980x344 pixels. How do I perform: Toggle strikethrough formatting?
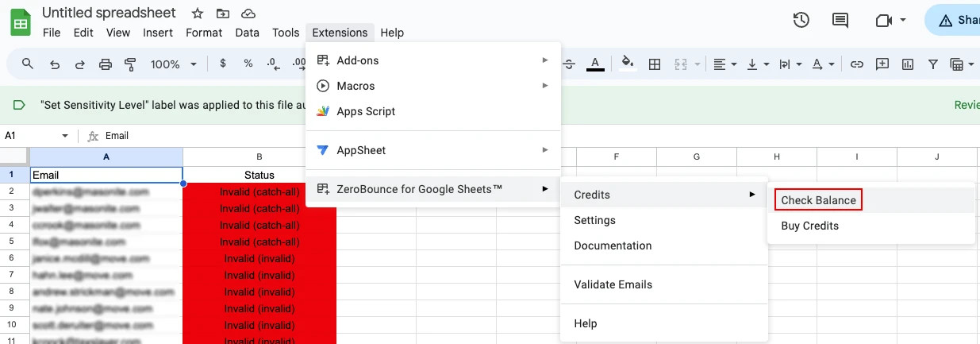569,64
